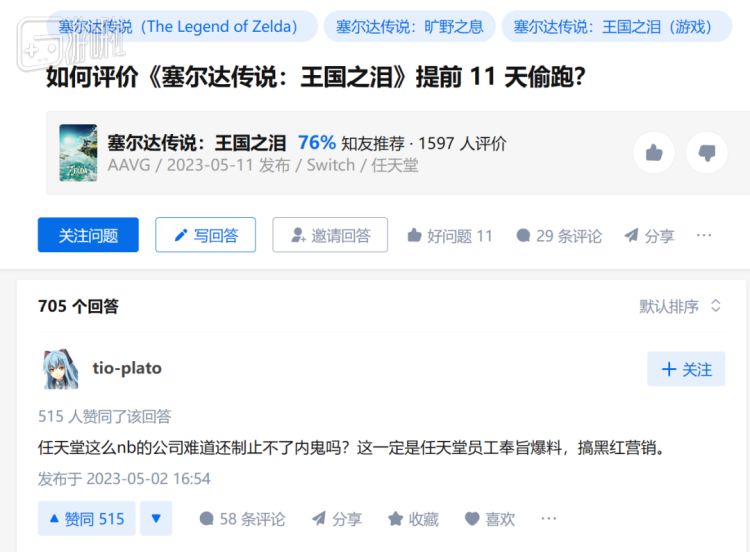
Task: Open the answer's three-dot more options
Action: [549, 518]
